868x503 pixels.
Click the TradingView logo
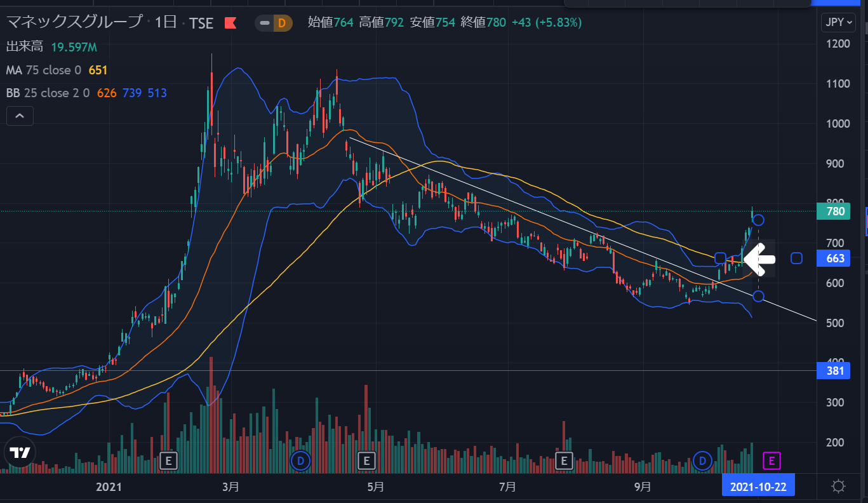(x=21, y=453)
